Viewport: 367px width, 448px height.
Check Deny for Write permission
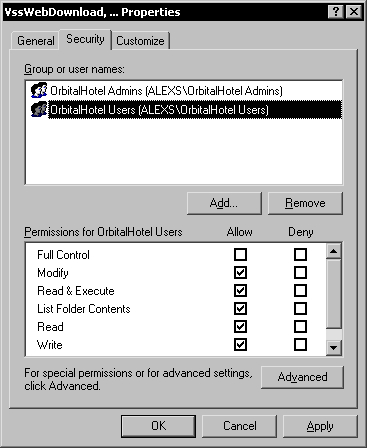pyautogui.click(x=300, y=345)
